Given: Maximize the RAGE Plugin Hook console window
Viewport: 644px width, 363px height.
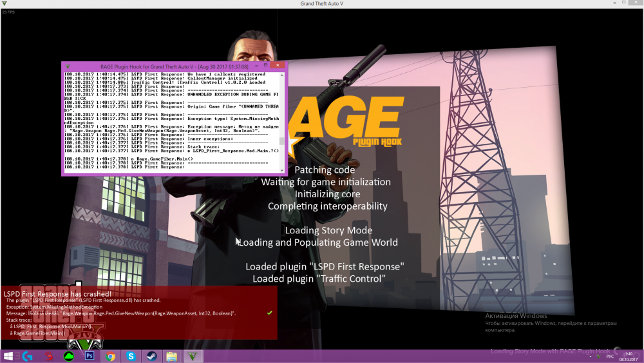Looking at the screenshot, I should (266, 65).
